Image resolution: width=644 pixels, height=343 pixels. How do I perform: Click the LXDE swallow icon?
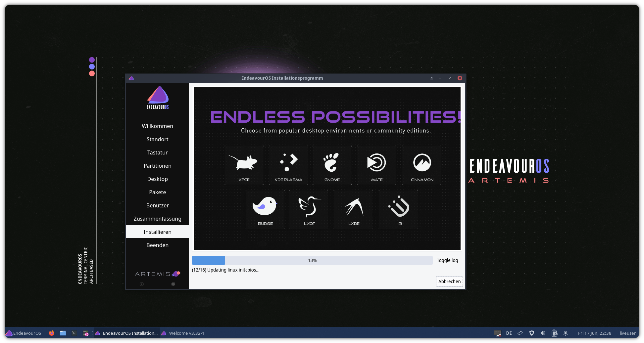354,207
